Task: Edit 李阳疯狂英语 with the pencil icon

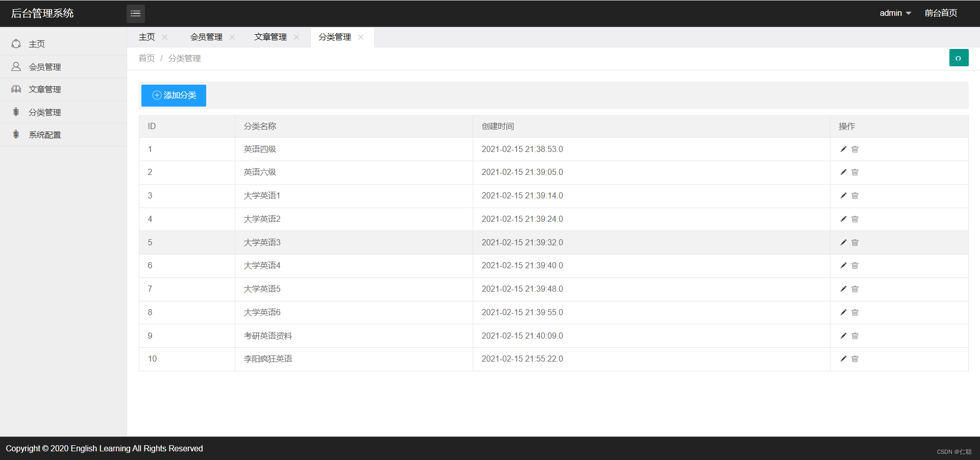Action: pos(843,359)
